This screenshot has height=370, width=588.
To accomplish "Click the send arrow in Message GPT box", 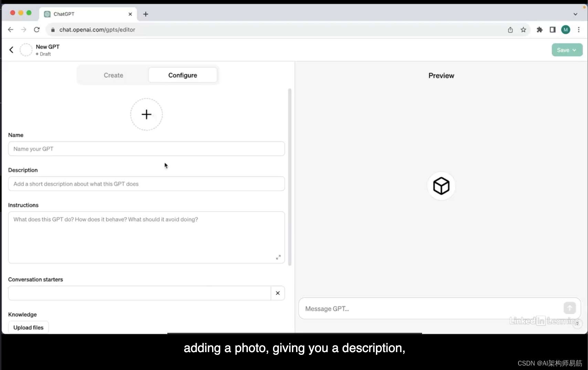I will (x=569, y=308).
